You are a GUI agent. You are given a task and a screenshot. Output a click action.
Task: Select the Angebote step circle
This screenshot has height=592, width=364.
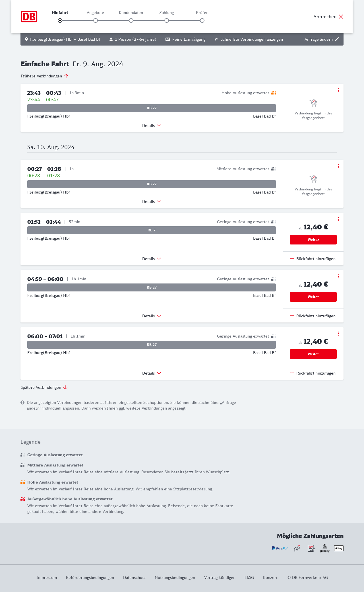(96, 20)
